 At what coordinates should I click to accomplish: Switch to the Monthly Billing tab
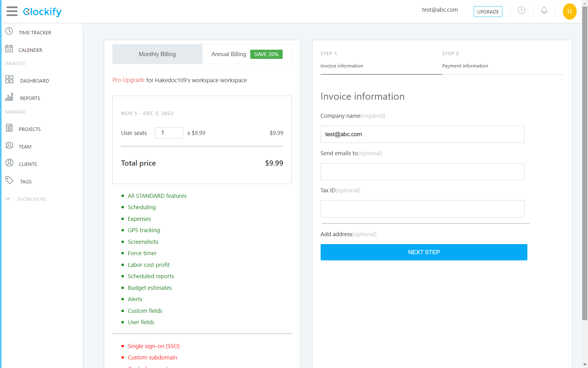click(157, 54)
